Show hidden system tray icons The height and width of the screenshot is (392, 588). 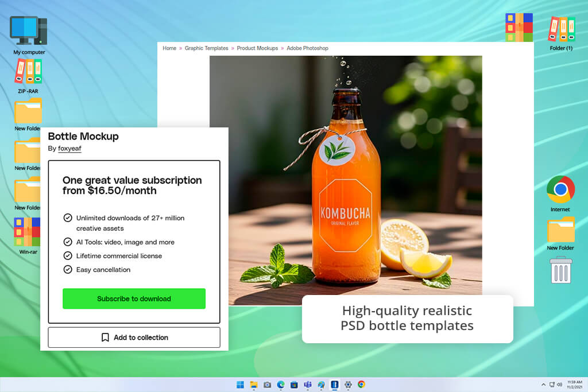point(543,385)
